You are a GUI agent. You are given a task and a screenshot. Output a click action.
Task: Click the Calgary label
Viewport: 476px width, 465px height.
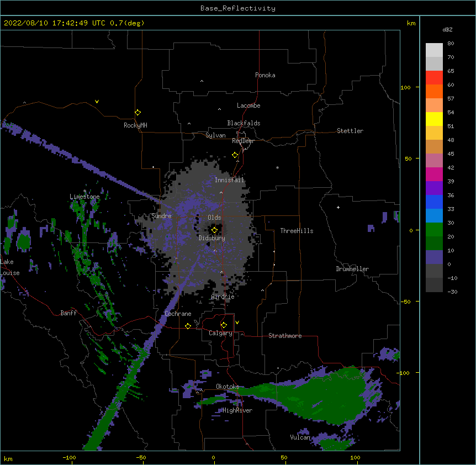point(220,333)
